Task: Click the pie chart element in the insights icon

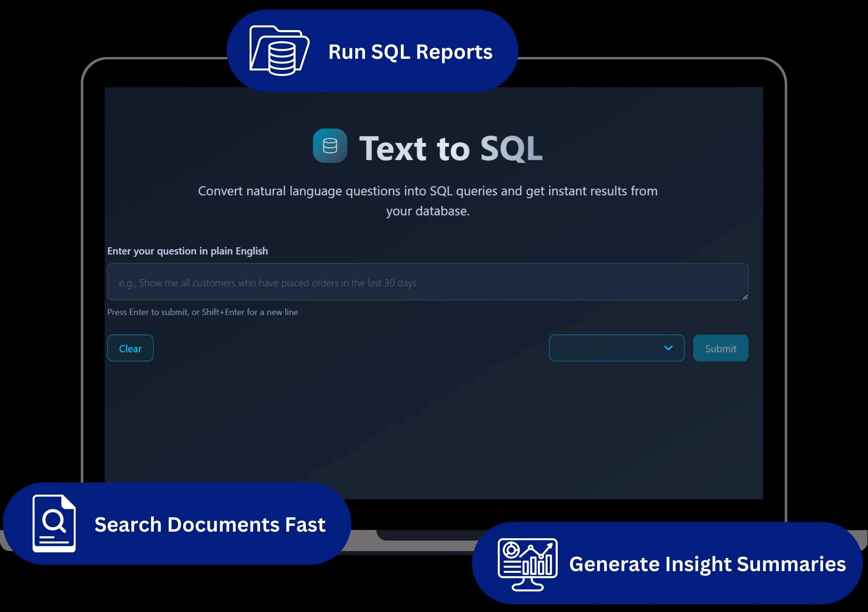Action: [511, 550]
